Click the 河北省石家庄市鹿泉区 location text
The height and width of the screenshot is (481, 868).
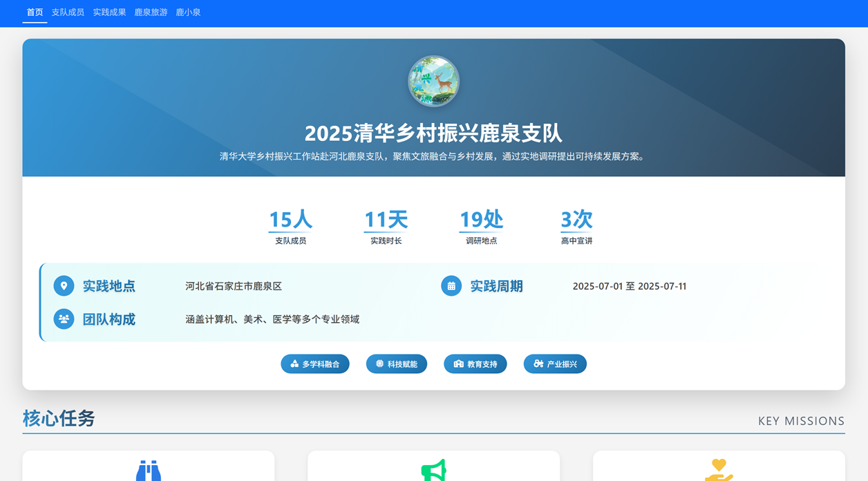[x=234, y=286]
